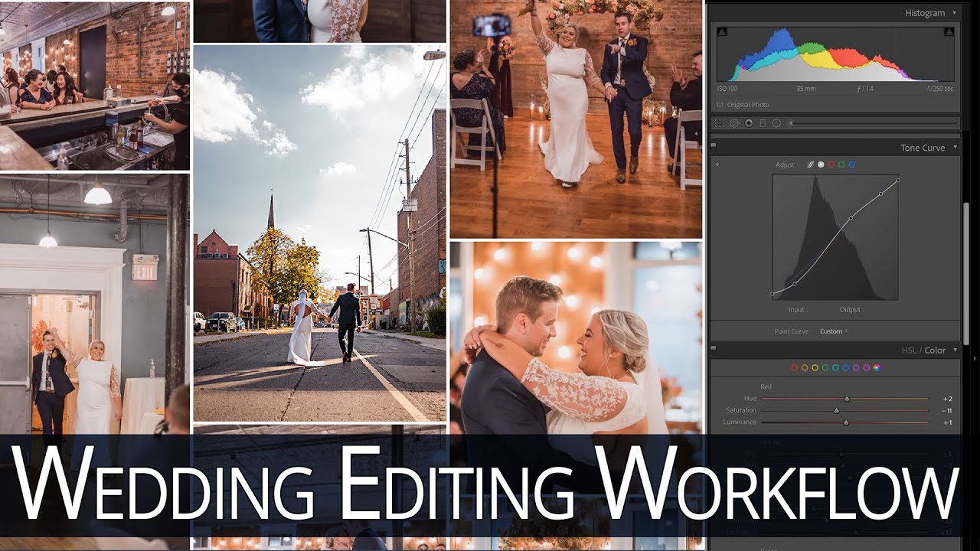Viewport: 980px width, 551px height.
Task: Click the 35 mm focal length readout
Action: pos(805,89)
